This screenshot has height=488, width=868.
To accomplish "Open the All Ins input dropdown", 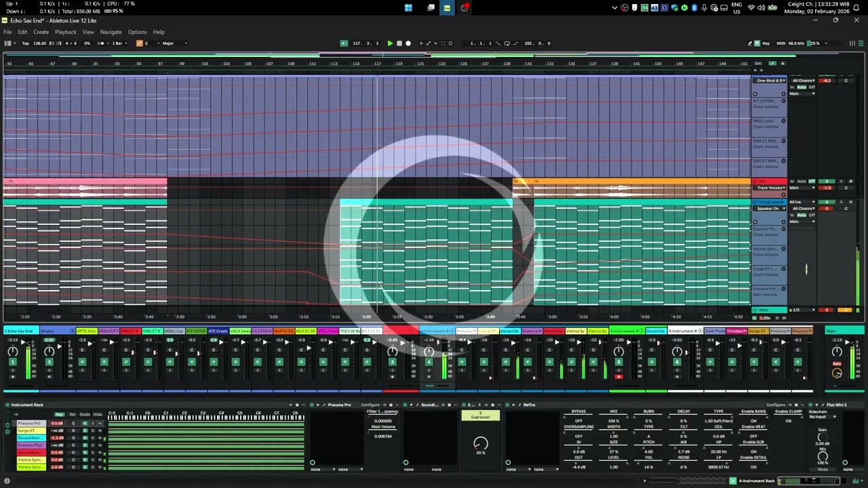I will (804, 202).
